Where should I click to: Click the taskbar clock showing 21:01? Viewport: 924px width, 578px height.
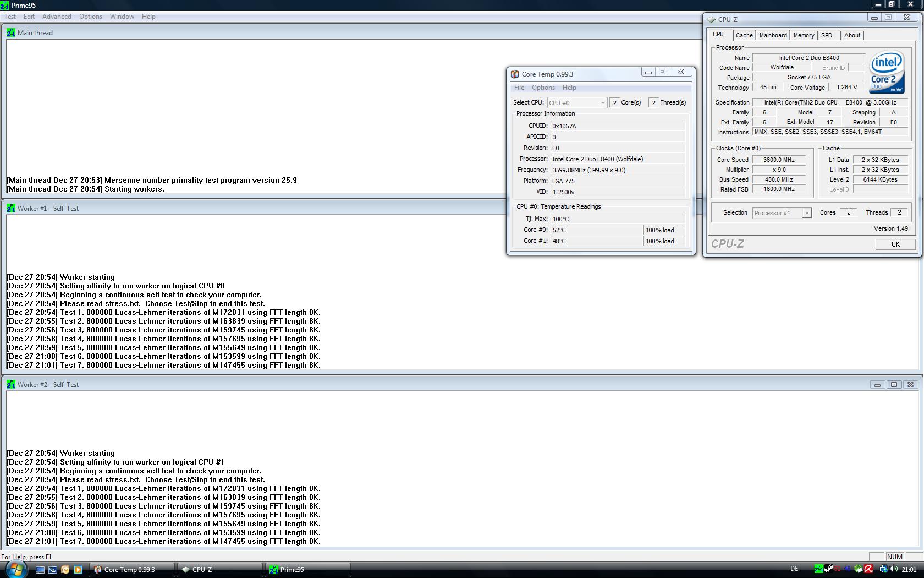pyautogui.click(x=909, y=569)
